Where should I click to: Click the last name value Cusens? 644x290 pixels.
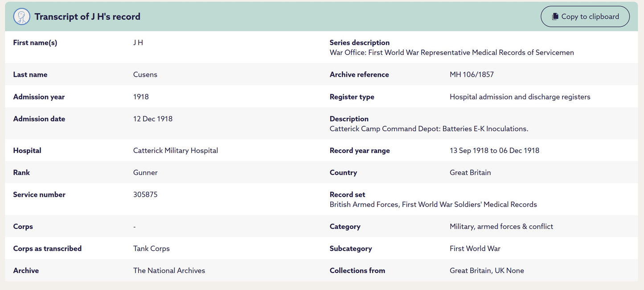click(x=145, y=75)
